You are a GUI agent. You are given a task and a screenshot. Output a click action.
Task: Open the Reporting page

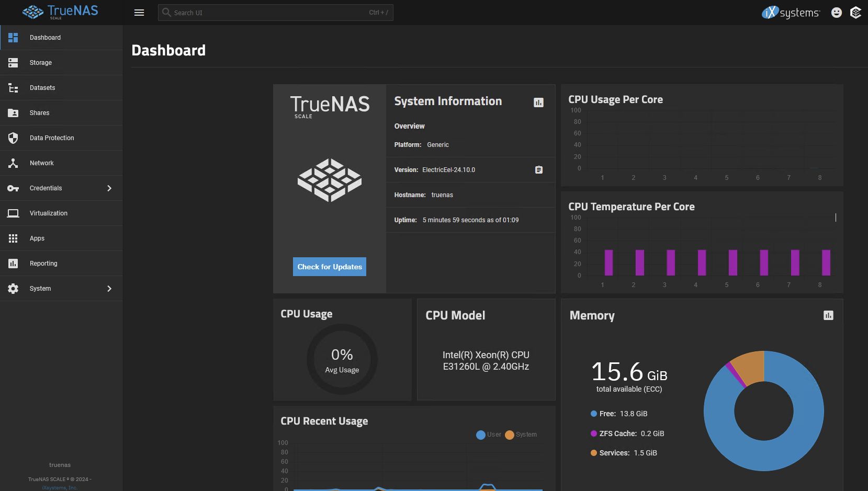[43, 263]
